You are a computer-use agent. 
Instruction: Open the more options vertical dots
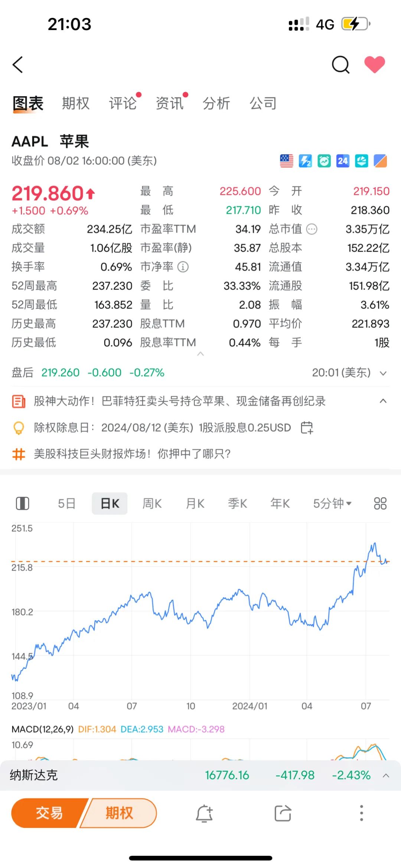tap(361, 813)
